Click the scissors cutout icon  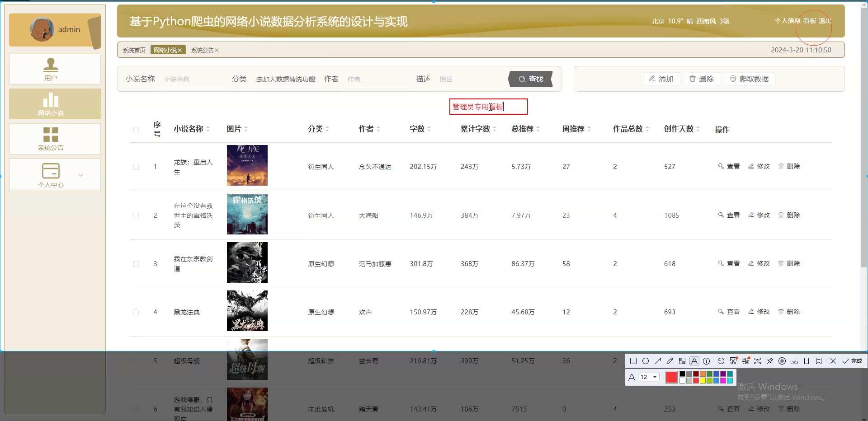click(733, 361)
